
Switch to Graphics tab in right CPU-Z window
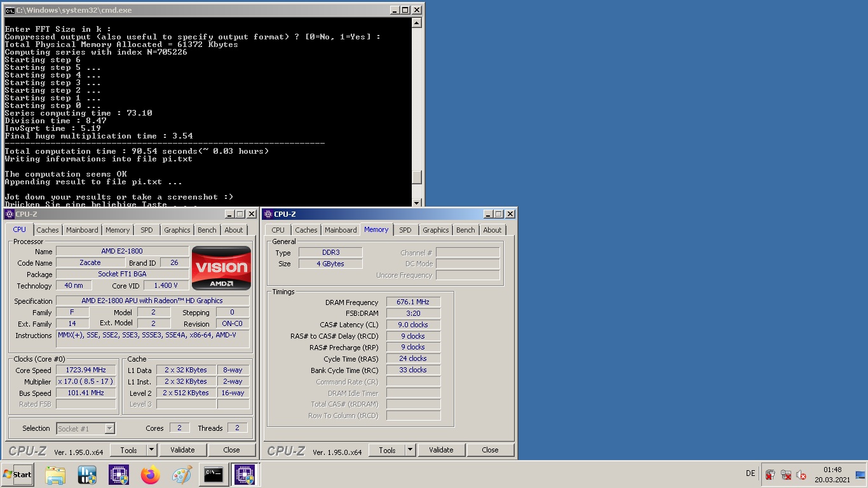click(436, 230)
